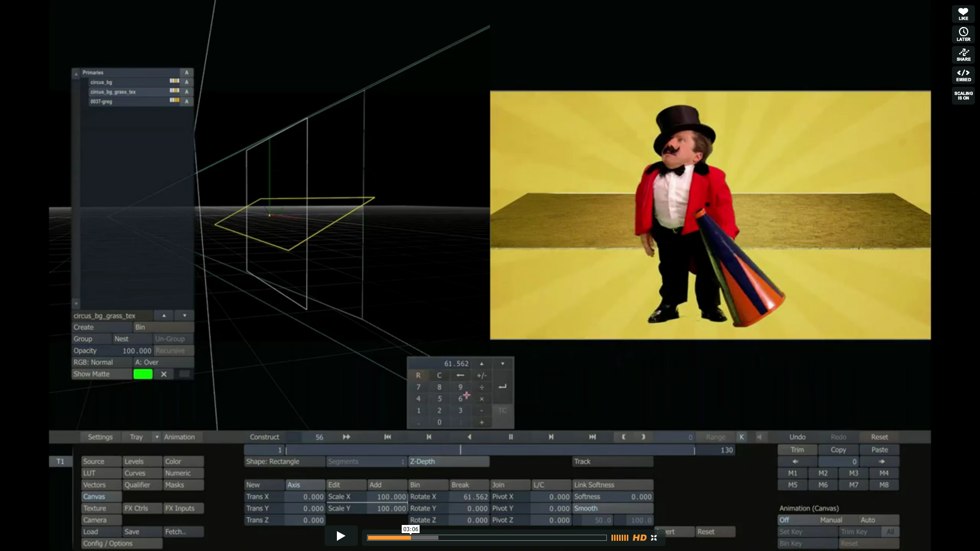Viewport: 980px width, 551px height.
Task: Open the Camera menu
Action: [x=102, y=520]
